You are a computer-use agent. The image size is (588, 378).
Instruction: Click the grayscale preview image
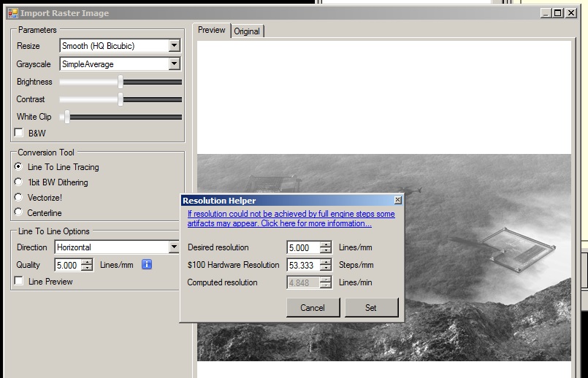pyautogui.click(x=384, y=258)
